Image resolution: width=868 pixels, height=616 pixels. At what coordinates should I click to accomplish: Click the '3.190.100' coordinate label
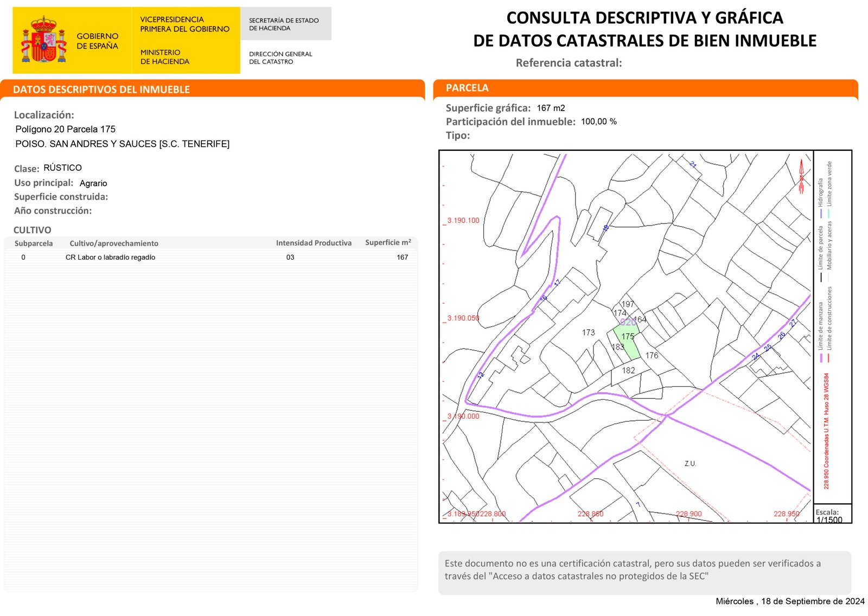tap(463, 221)
